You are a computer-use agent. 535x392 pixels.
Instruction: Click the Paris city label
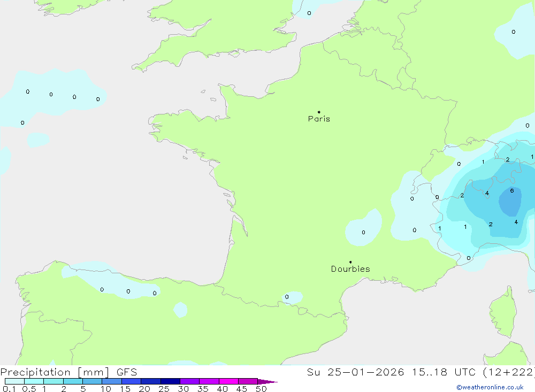click(x=319, y=119)
